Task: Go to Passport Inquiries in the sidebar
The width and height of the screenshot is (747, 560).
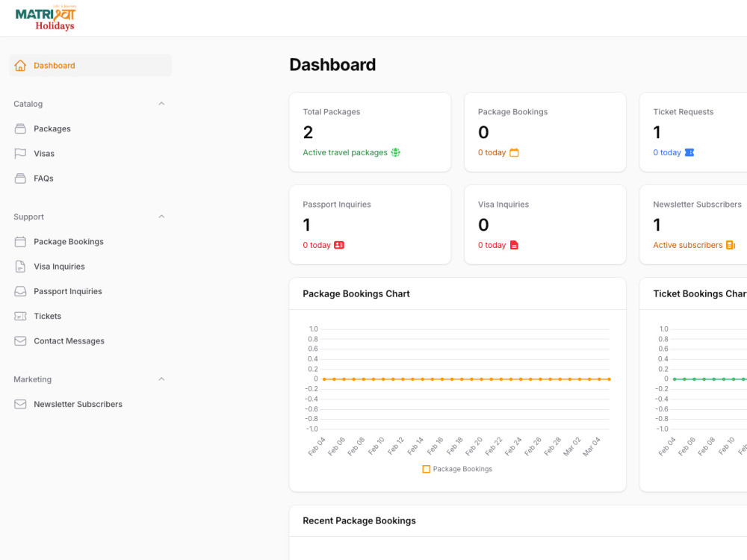Action: click(90, 291)
